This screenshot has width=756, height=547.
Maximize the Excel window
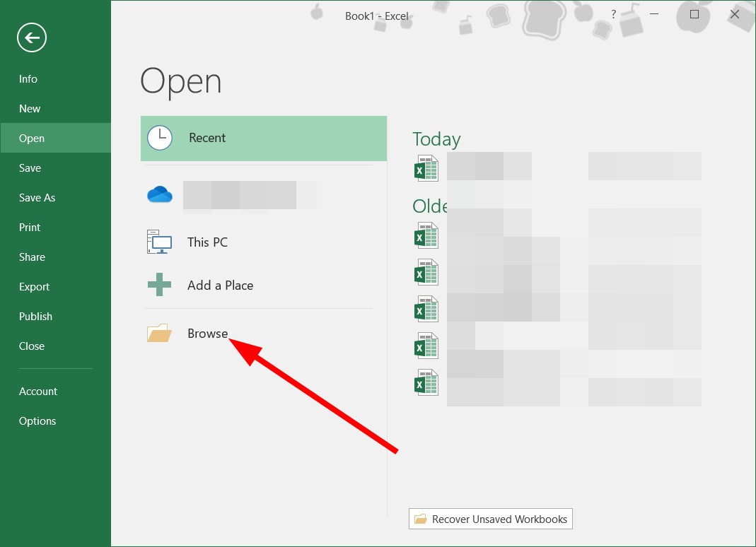(x=694, y=14)
